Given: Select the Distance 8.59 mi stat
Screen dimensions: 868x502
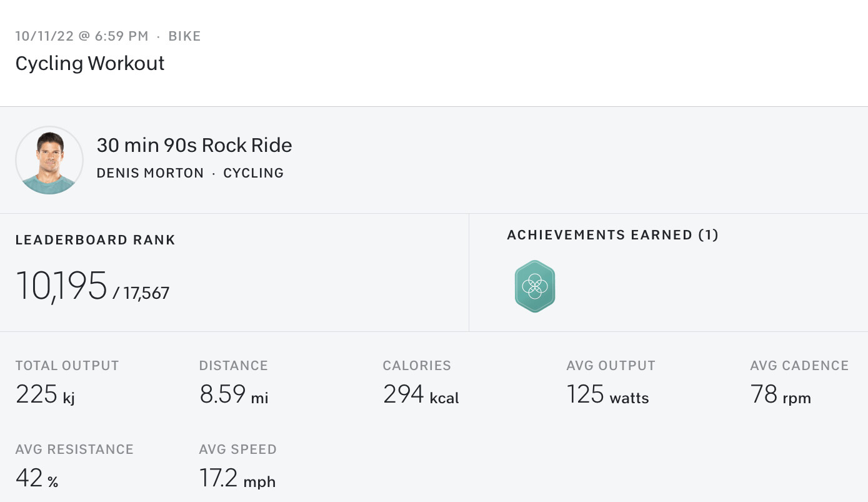Looking at the screenshot, I should (x=234, y=383).
